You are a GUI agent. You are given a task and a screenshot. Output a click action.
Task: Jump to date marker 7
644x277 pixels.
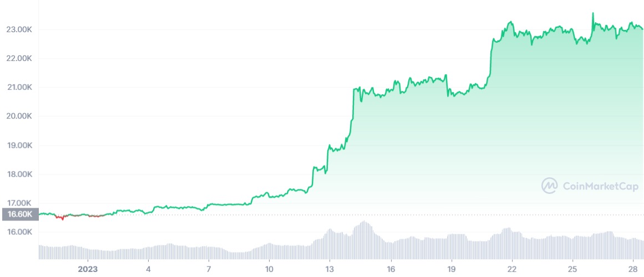pyautogui.click(x=209, y=269)
